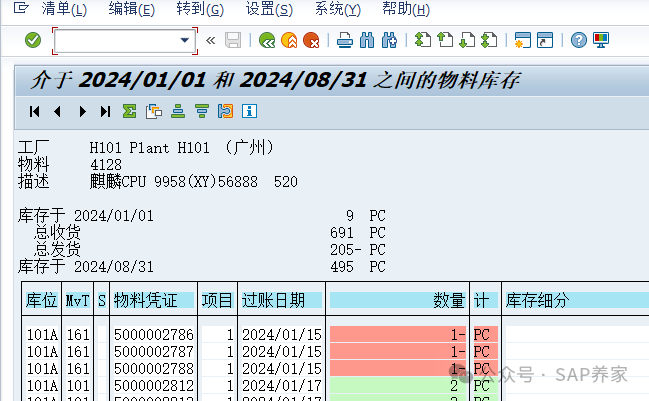
Task: Select the 项目 column header
Action: (x=217, y=300)
